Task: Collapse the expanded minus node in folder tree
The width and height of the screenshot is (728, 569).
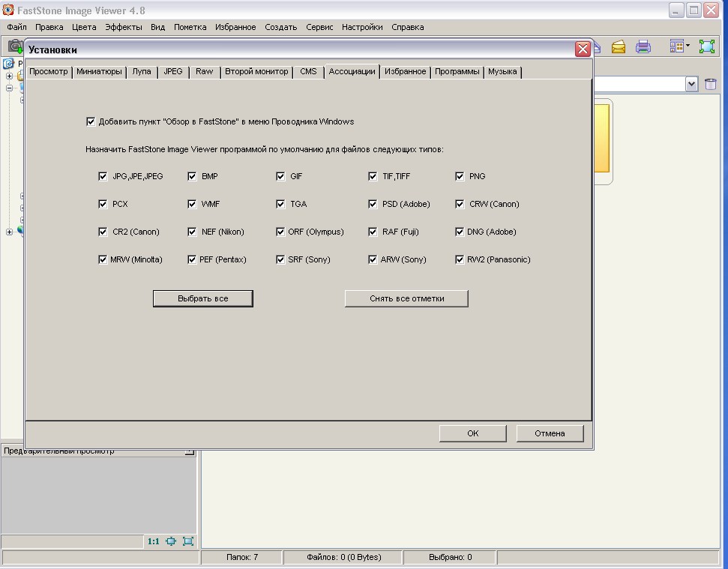Action: click(x=10, y=88)
